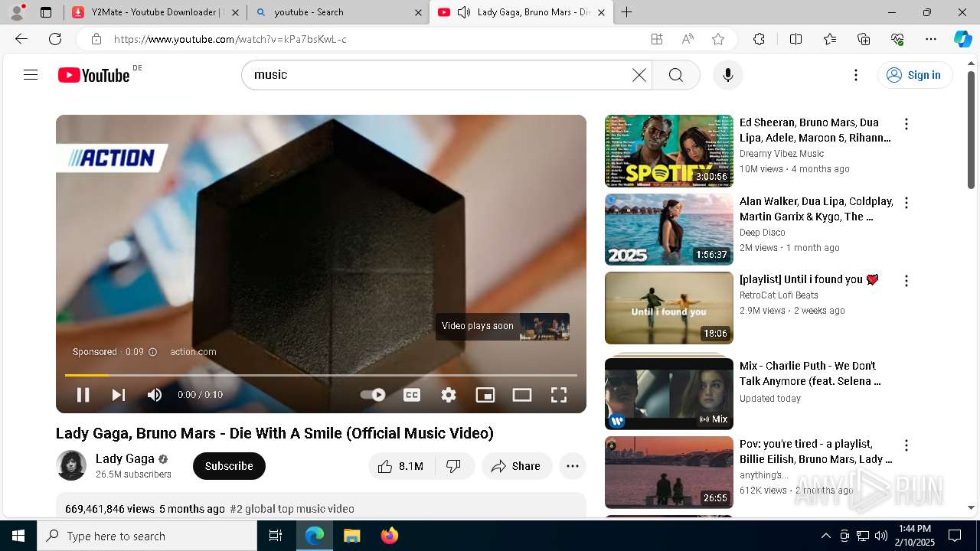
Task: Subscribe to Lady Gaga channel
Action: click(229, 466)
